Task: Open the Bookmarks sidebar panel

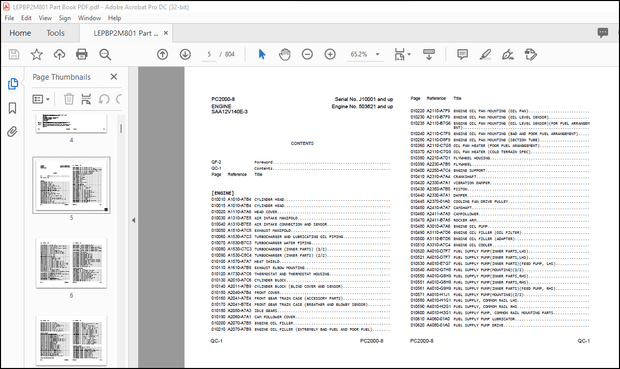Action: 13,108
